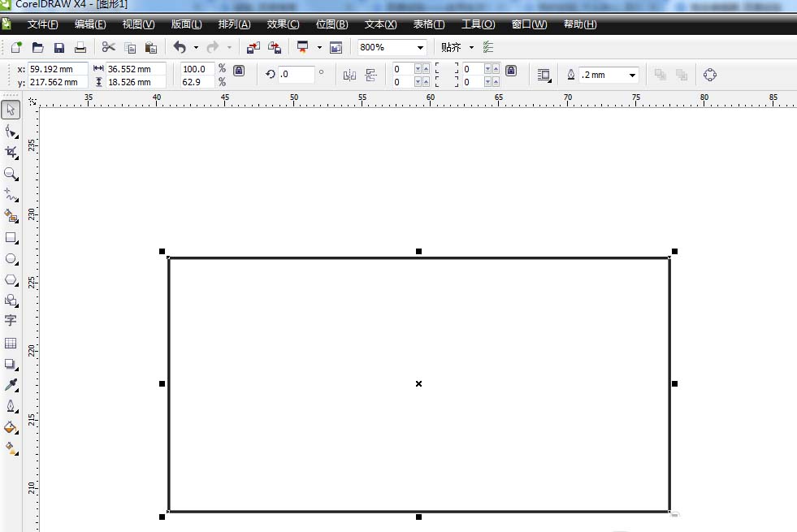Open the 效果(C) menu
The height and width of the screenshot is (532, 797).
click(283, 24)
